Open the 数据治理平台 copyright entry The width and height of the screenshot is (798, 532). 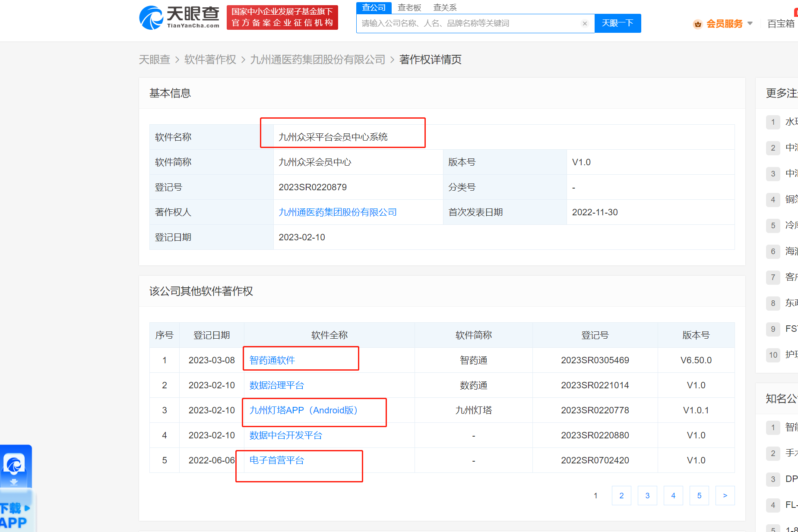[277, 385]
